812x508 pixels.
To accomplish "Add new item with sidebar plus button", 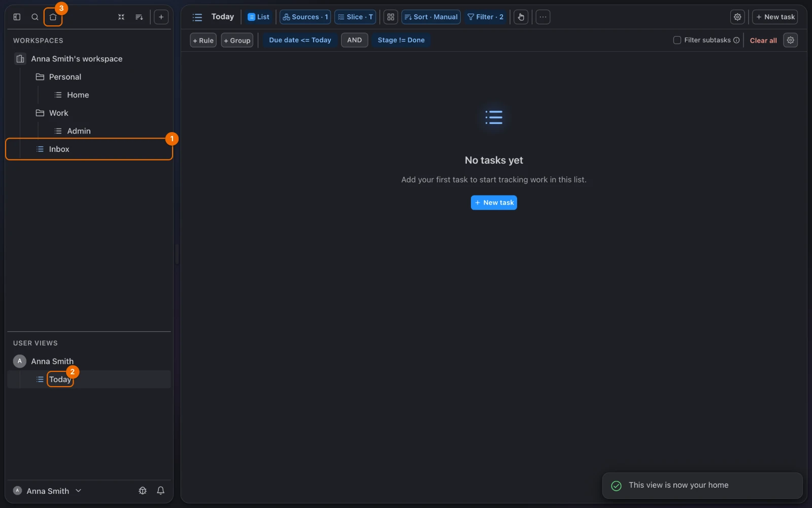I will 161,17.
